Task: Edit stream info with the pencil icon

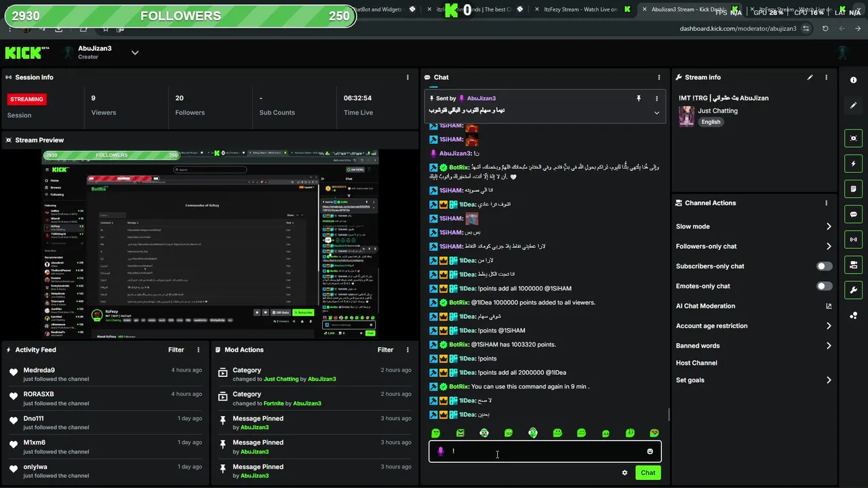Action: pyautogui.click(x=810, y=77)
